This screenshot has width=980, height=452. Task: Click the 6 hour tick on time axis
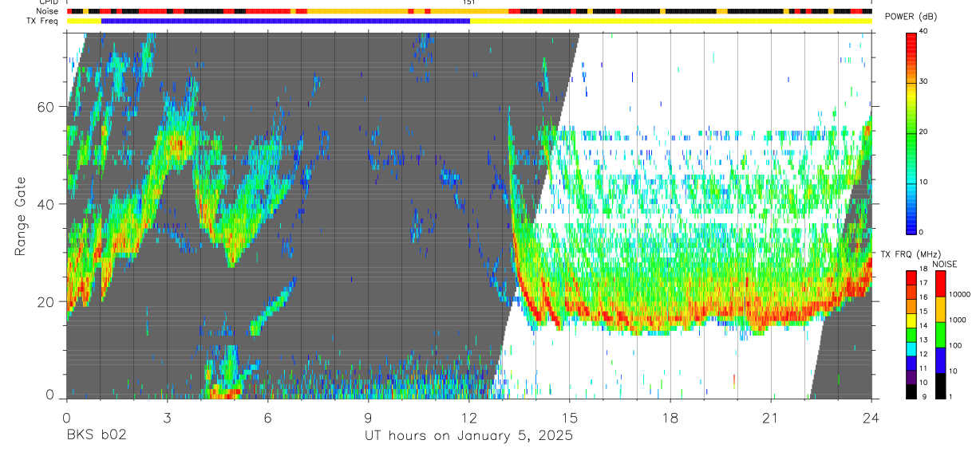click(x=267, y=417)
